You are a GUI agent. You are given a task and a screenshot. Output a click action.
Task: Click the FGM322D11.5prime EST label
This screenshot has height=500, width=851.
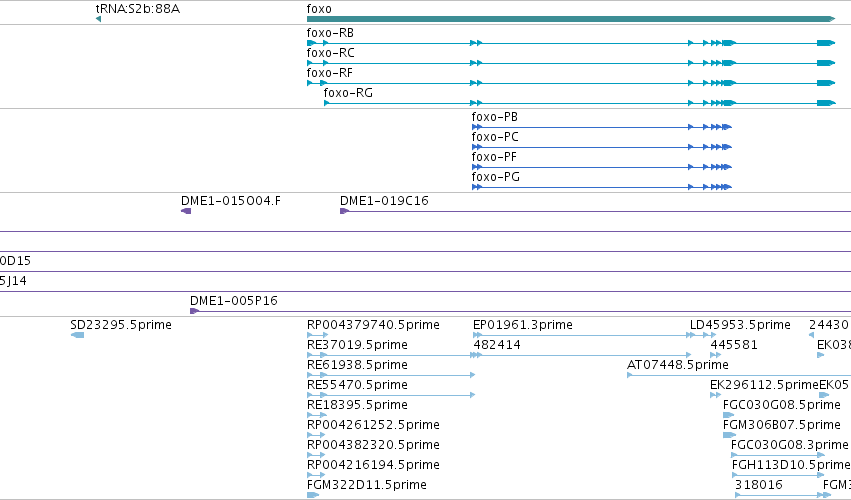pyautogui.click(x=367, y=485)
